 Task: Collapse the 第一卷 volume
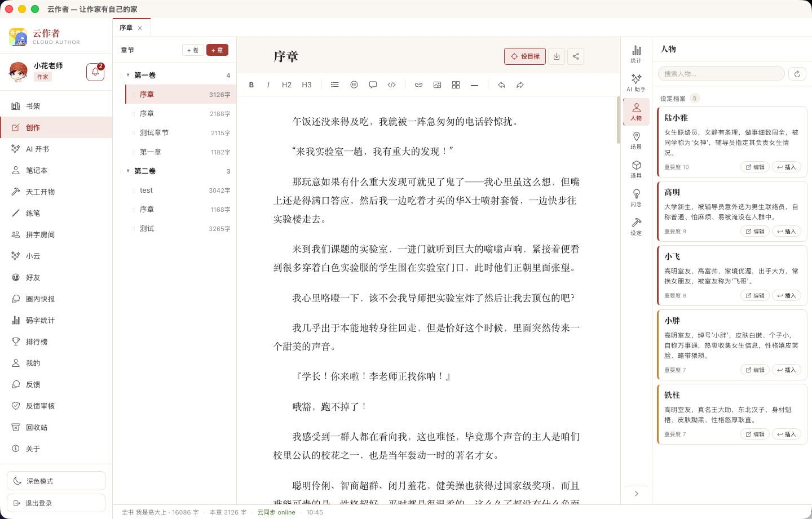(128, 75)
